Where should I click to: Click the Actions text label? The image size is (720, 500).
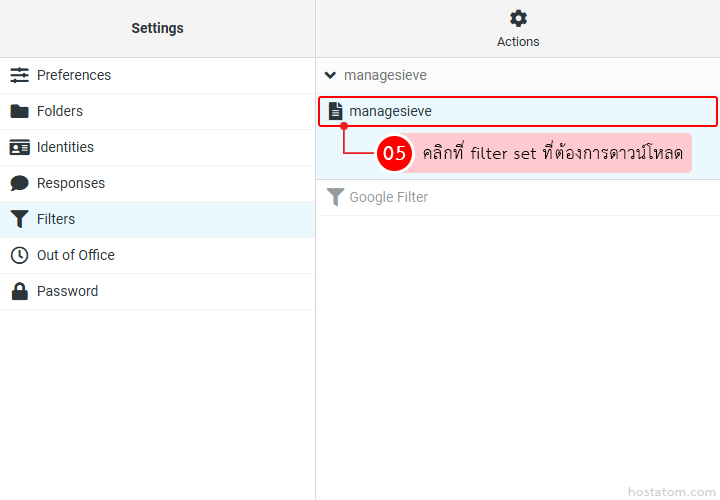coord(518,42)
